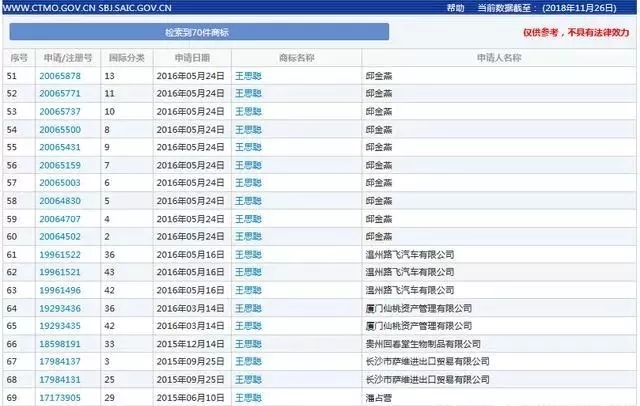Open registration number 20065878

pos(60,75)
